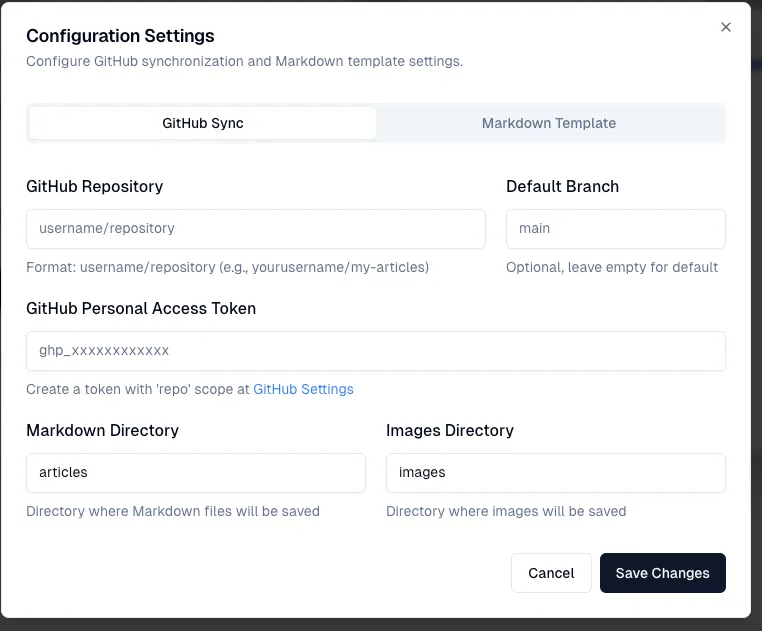
Task: Click the Markdown Directory label
Action: click(x=102, y=430)
